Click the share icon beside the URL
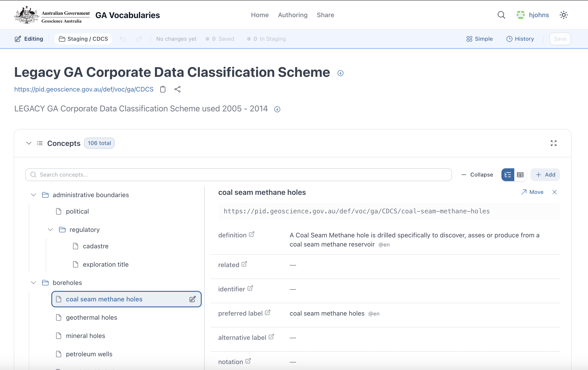 click(177, 89)
